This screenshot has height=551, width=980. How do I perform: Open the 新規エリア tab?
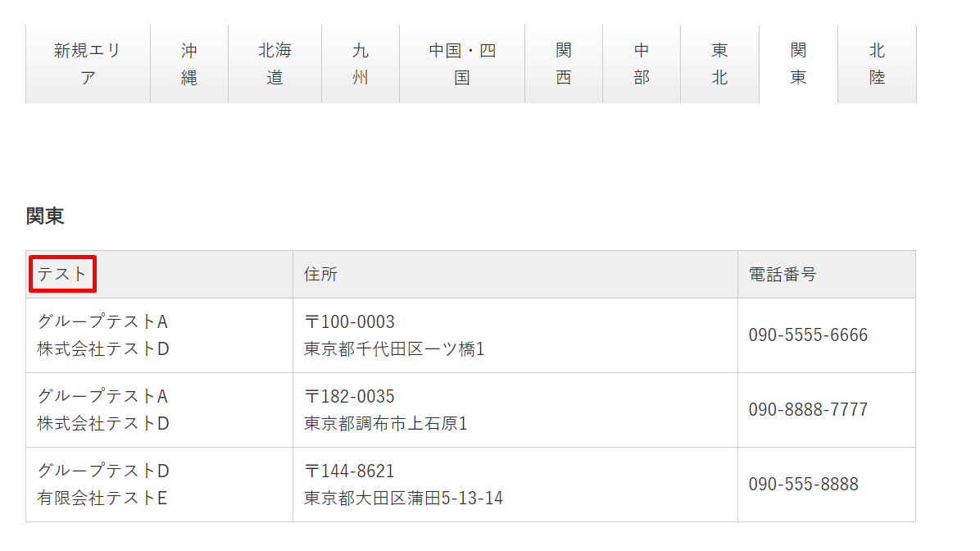[x=88, y=64]
